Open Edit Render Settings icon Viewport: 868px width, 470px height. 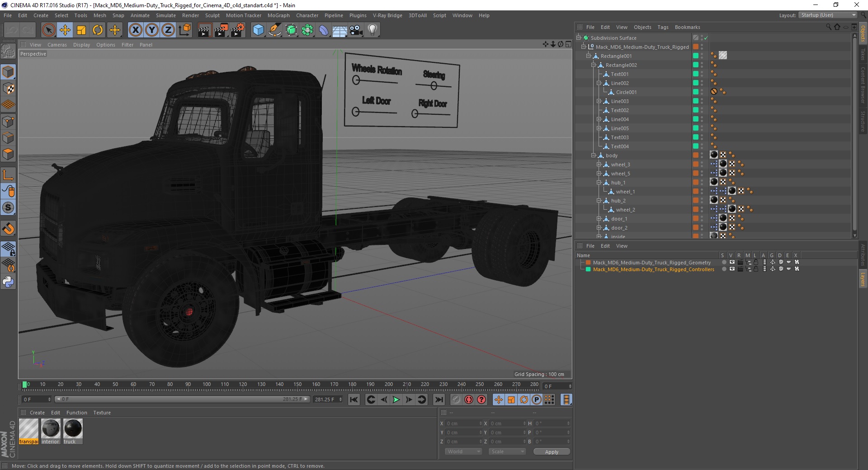point(238,30)
